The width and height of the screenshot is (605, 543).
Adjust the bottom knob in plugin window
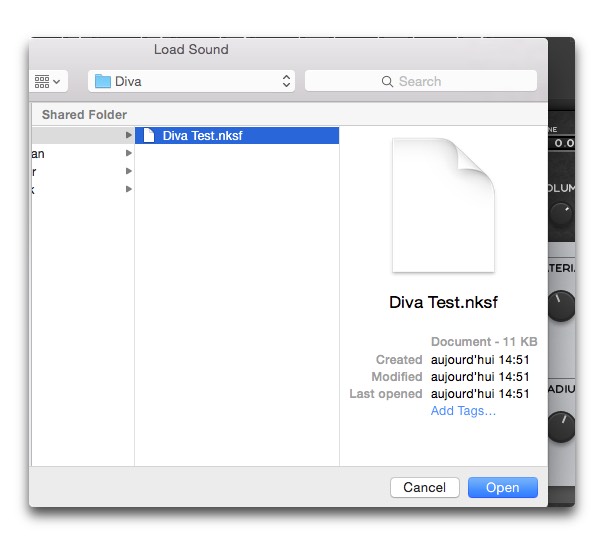coord(562,427)
